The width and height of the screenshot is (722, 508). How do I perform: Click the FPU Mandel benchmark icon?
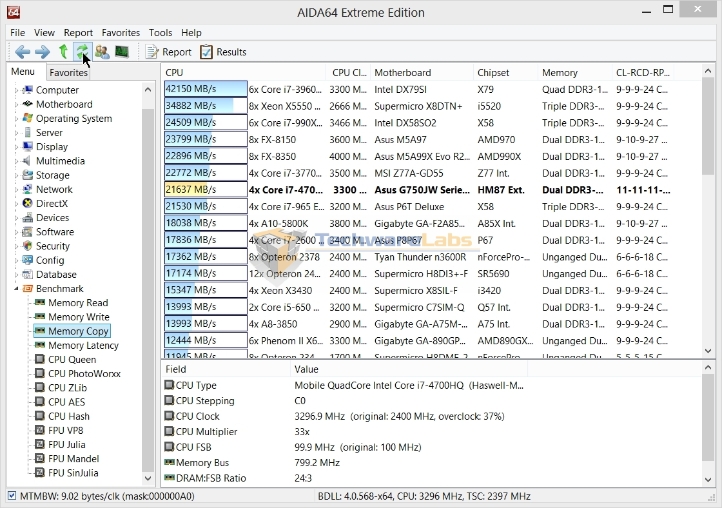(40, 459)
